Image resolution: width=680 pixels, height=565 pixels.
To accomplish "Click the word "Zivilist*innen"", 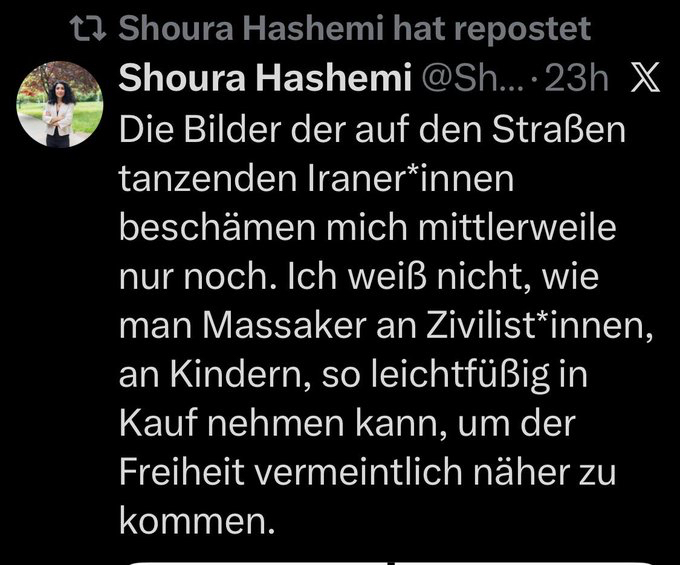I will click(545, 327).
